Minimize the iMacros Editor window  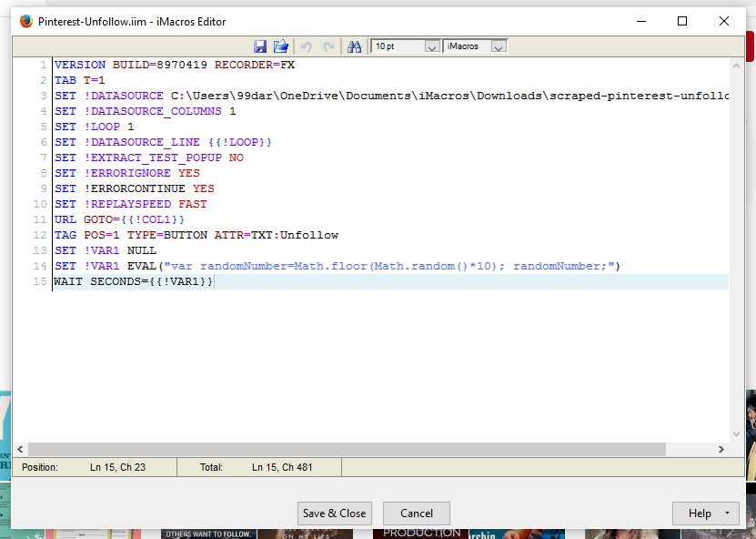[641, 21]
